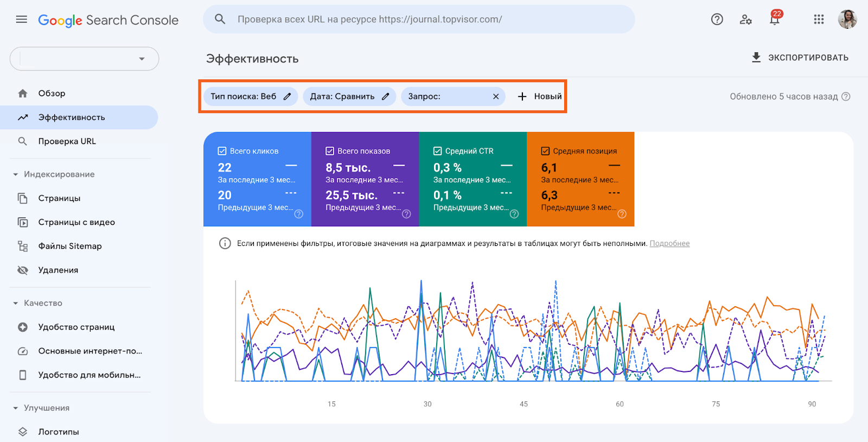The width and height of the screenshot is (868, 442).
Task: Click info icon beside update time
Action: [846, 97]
